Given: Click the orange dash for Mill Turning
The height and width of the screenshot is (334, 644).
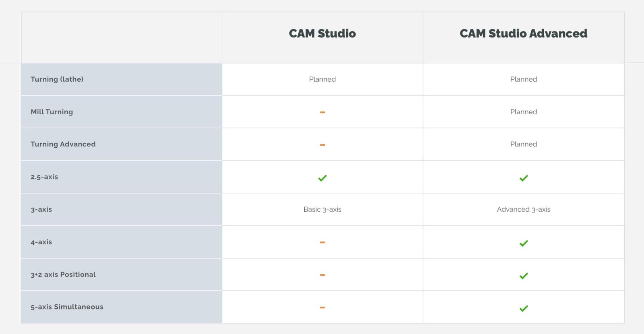Looking at the screenshot, I should point(322,112).
